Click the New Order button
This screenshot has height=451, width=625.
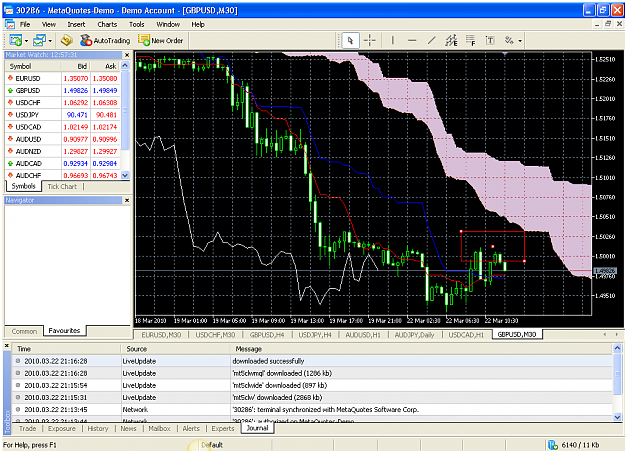pyautogui.click(x=160, y=40)
